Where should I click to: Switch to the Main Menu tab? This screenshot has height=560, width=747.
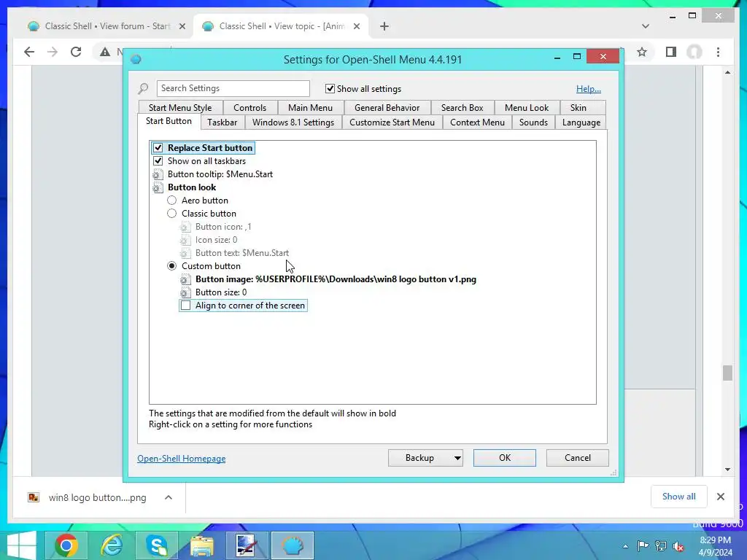tap(310, 108)
